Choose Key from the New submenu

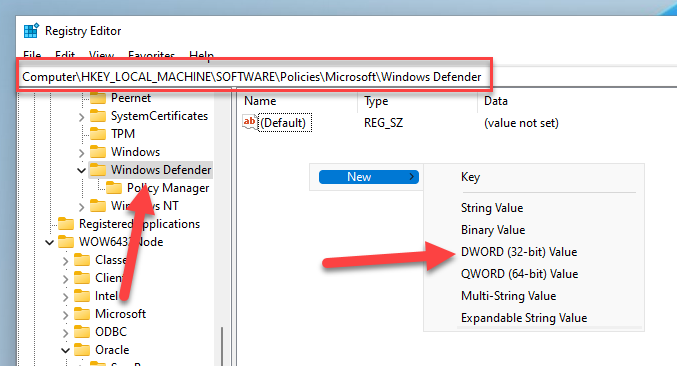coord(471,177)
